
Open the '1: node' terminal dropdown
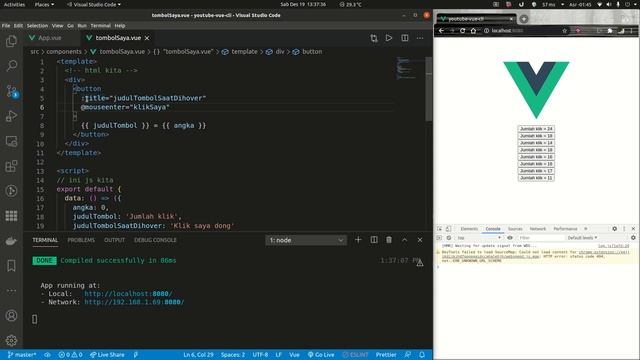coord(306,240)
